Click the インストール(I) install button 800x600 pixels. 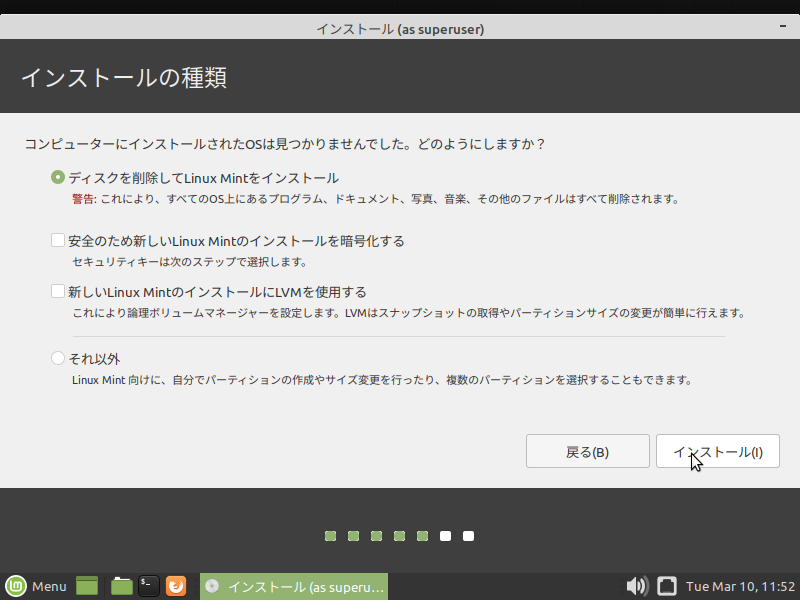point(718,452)
